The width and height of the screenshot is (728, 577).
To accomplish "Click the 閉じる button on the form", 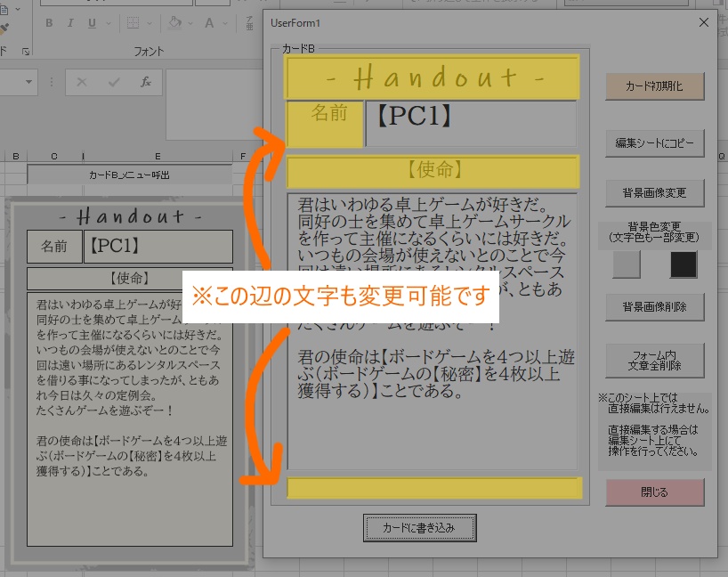I will point(655,492).
